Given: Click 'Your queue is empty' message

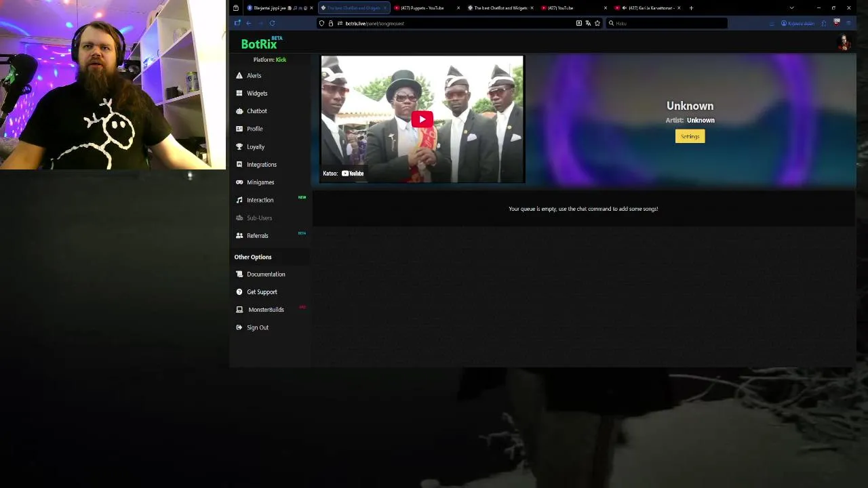Looking at the screenshot, I should tap(583, 209).
